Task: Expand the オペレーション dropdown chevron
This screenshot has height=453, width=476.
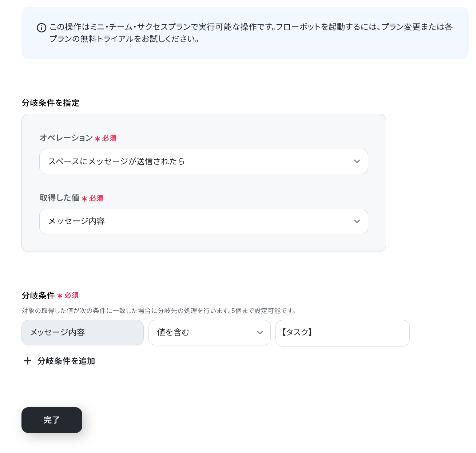Action: click(x=357, y=161)
